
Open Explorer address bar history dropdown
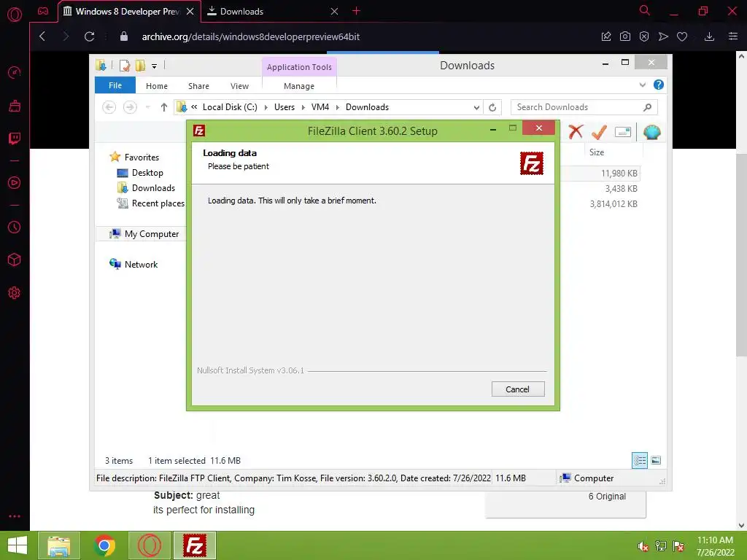click(x=476, y=108)
